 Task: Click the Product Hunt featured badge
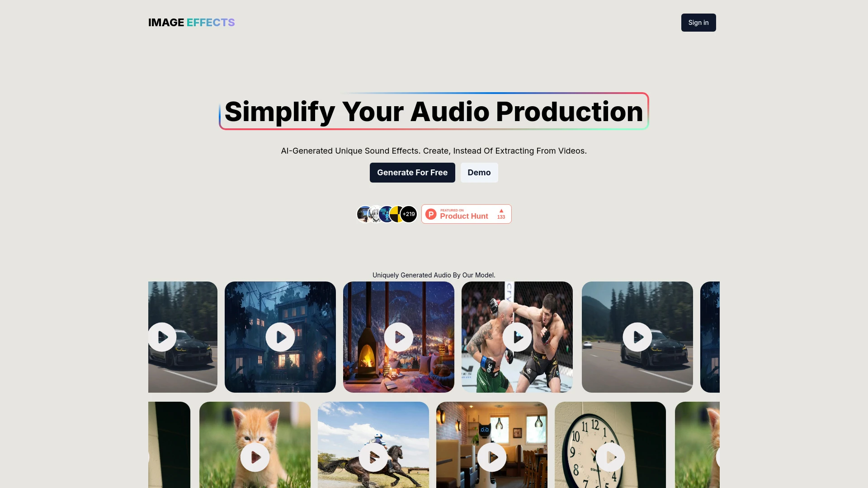(x=466, y=214)
